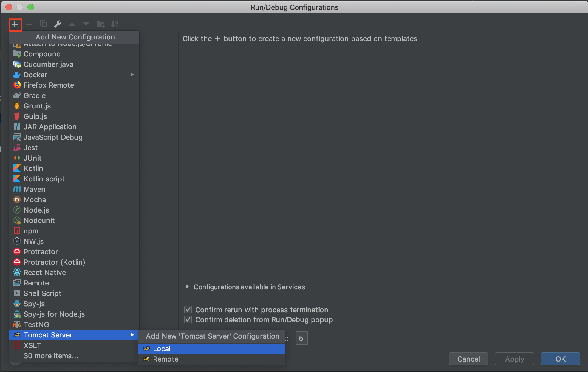The image size is (588, 372).
Task: Select the Docker configuration icon
Action: point(17,75)
